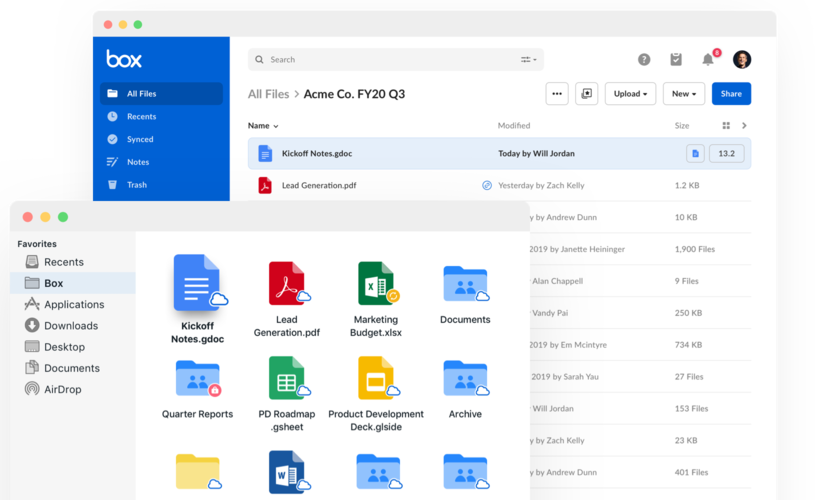This screenshot has height=500, width=823.
Task: Switch to grid view icon
Action: click(726, 125)
